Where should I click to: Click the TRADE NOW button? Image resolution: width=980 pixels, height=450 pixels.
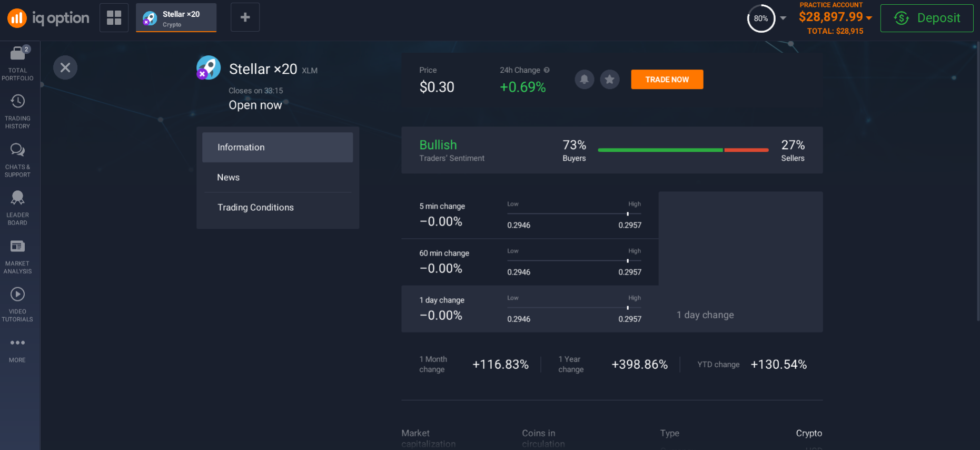pos(667,80)
